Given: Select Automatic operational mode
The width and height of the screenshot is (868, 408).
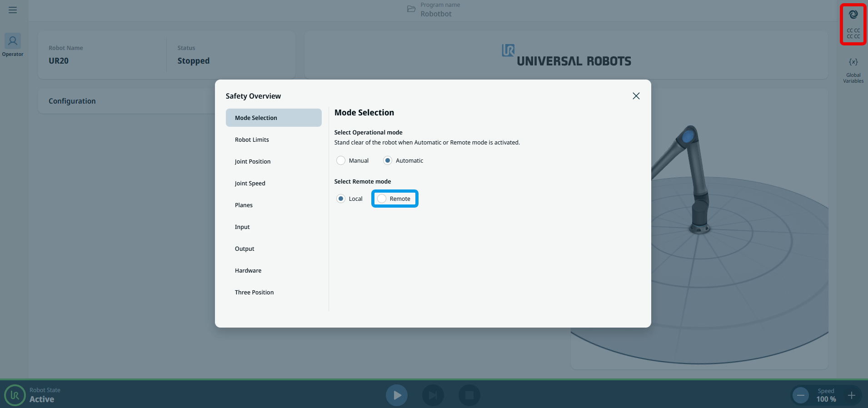Looking at the screenshot, I should (388, 160).
